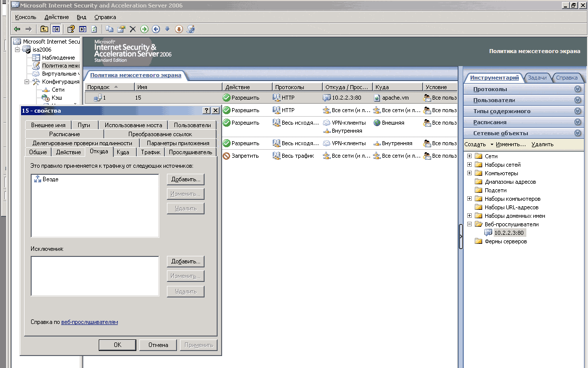Select Ферми серверов folder in toolbox
The width and height of the screenshot is (588, 368).
(505, 241)
